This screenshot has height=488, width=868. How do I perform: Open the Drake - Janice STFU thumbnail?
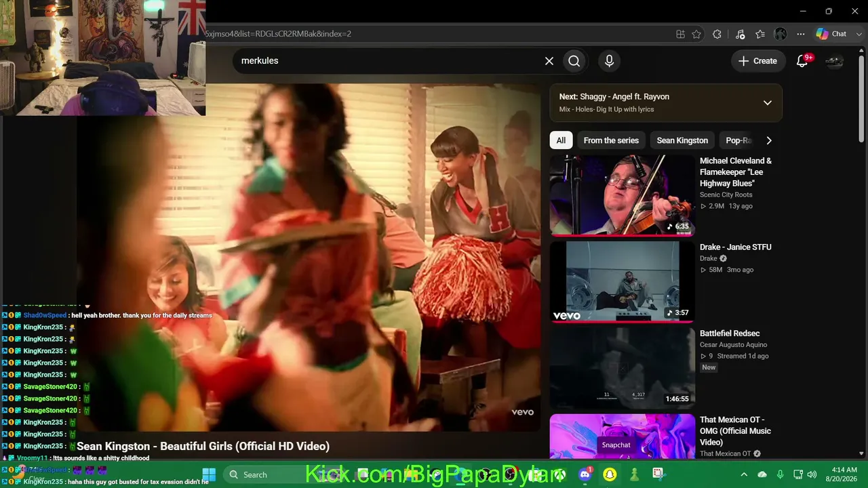point(623,281)
